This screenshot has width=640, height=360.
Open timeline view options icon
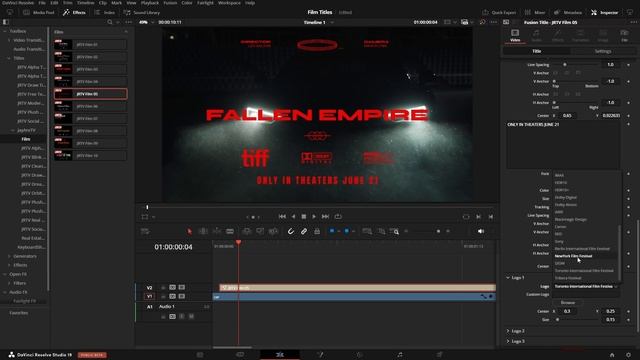point(145,231)
